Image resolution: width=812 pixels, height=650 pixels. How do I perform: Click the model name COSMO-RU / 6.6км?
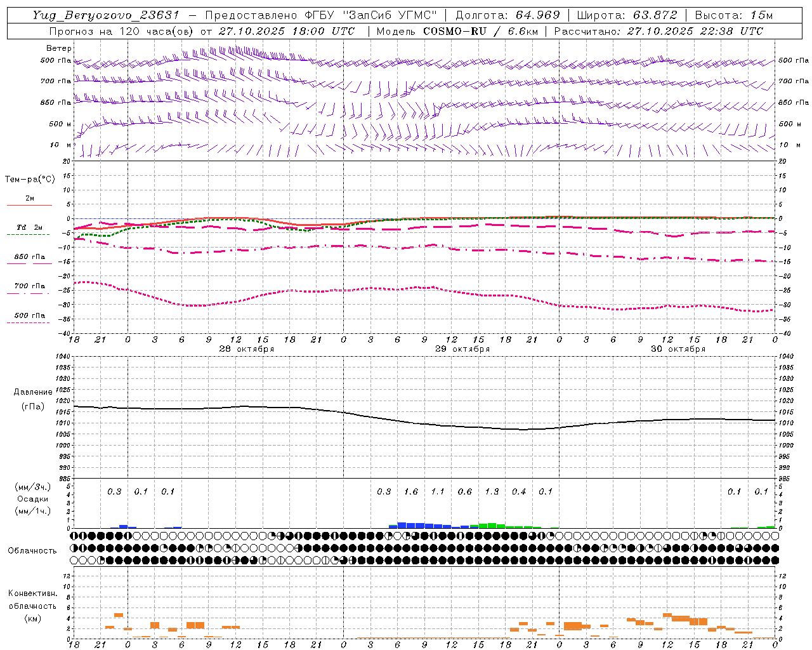[481, 31]
